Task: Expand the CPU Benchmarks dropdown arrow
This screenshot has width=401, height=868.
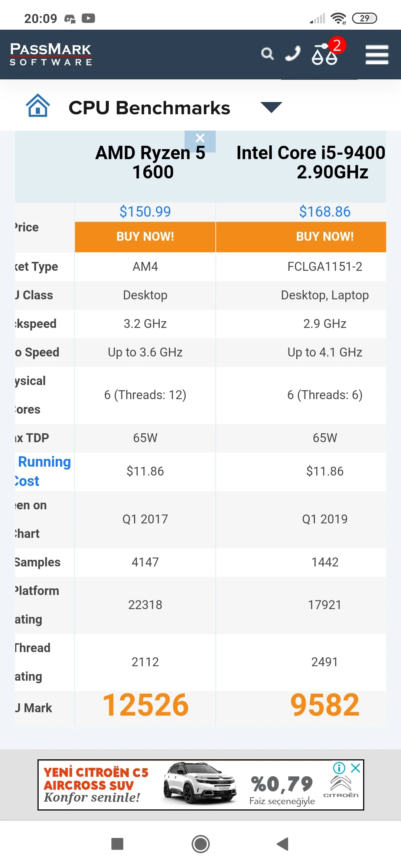Action: coord(271,107)
